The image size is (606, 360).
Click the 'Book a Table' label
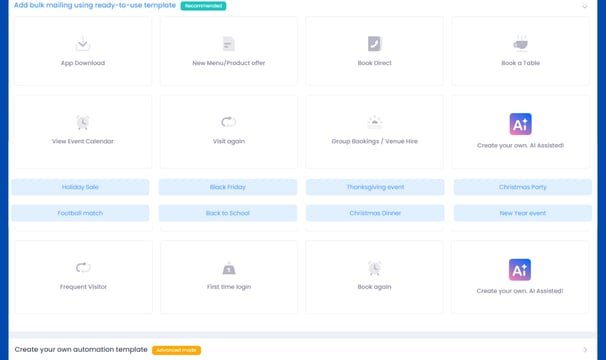pos(520,63)
